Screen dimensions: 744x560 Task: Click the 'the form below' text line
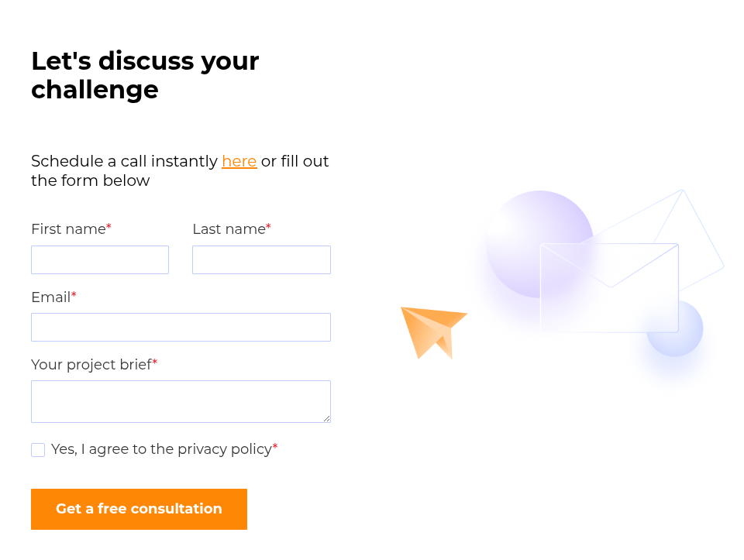tap(90, 180)
